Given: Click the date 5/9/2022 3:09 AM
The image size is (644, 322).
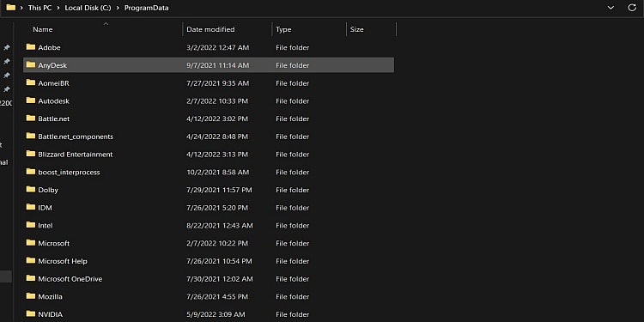Looking at the screenshot, I should pyautogui.click(x=216, y=314).
